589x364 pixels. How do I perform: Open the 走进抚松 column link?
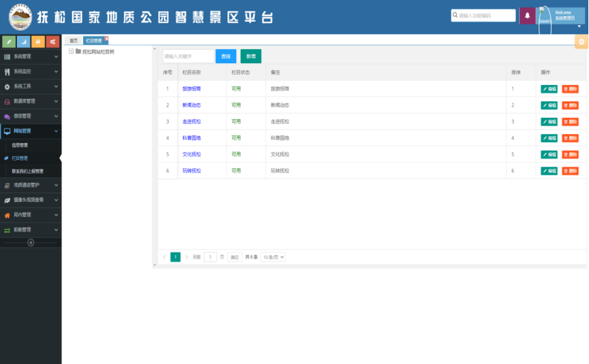click(191, 122)
